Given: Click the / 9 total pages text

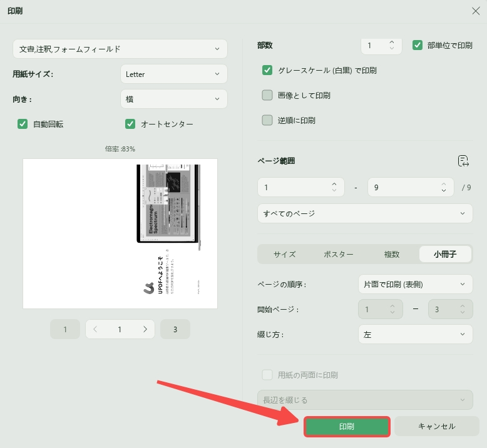Looking at the screenshot, I should [466, 188].
